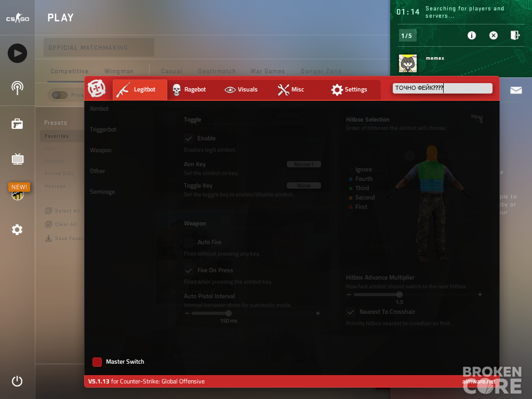The image size is (532, 399).
Task: Click the First hitbox red swatch
Action: click(x=351, y=207)
